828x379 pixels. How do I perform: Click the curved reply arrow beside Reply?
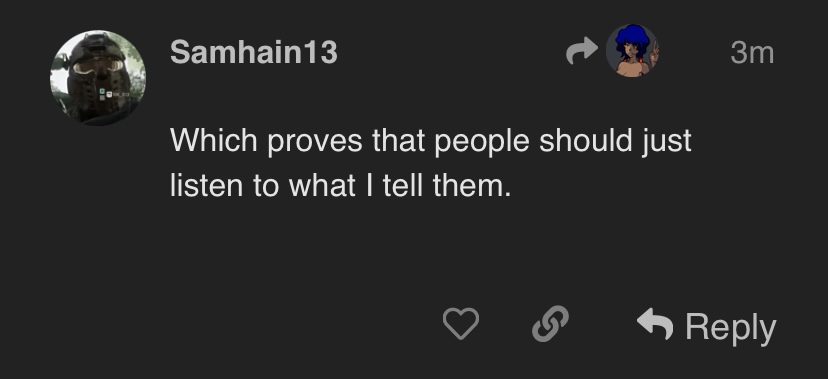pos(655,324)
